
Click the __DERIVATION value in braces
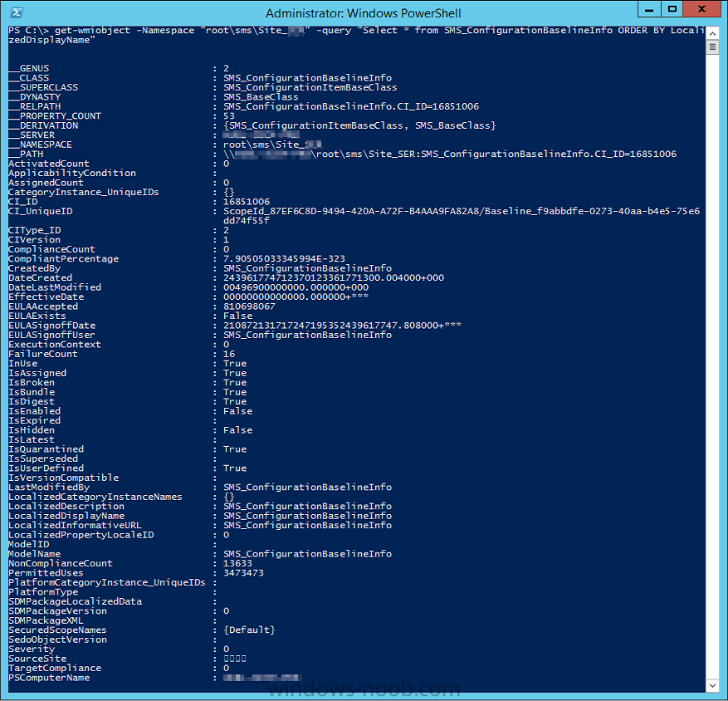(x=359, y=125)
